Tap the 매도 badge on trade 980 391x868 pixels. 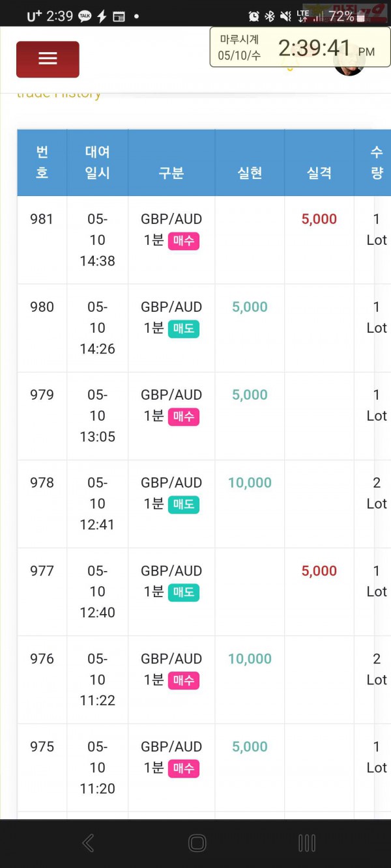[184, 329]
